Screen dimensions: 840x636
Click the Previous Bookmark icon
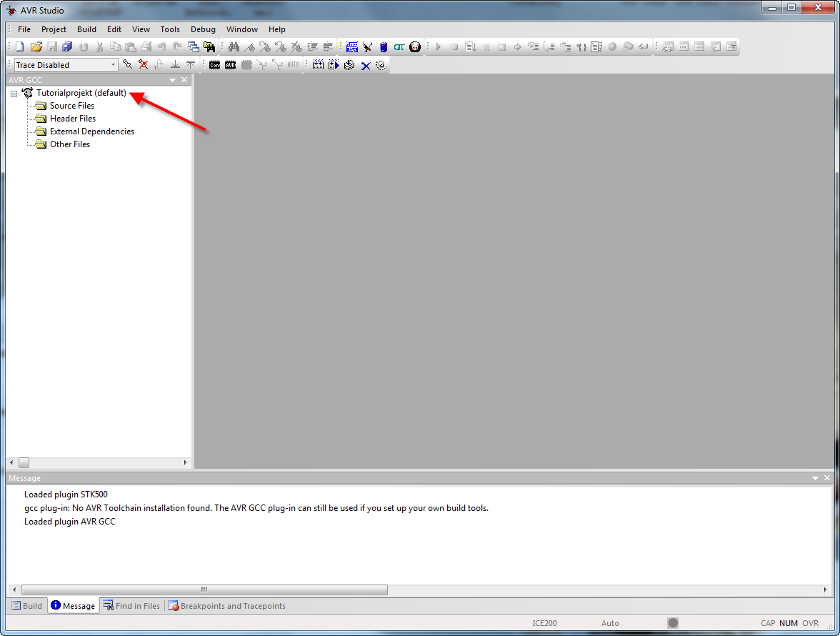280,47
